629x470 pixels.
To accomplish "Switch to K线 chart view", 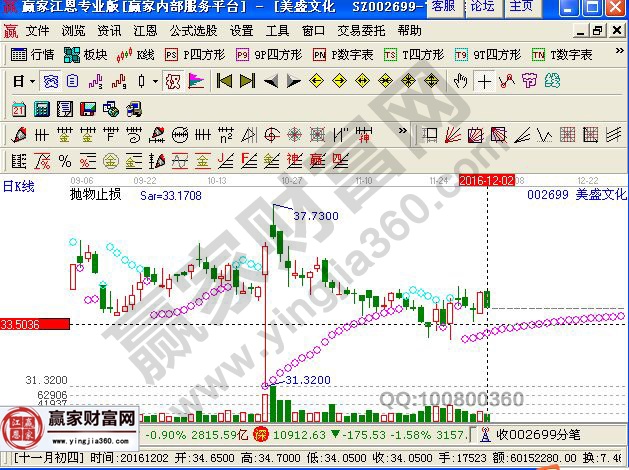I will pos(137,55).
